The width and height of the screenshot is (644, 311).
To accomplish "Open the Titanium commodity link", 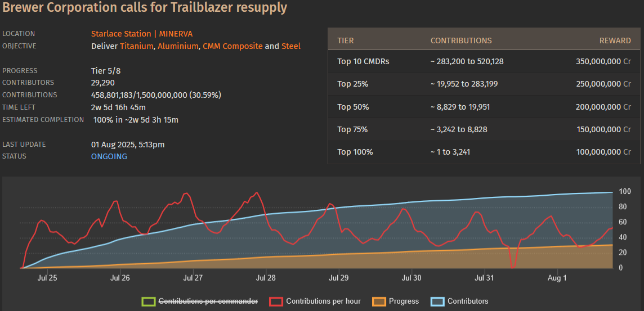I will coord(137,46).
